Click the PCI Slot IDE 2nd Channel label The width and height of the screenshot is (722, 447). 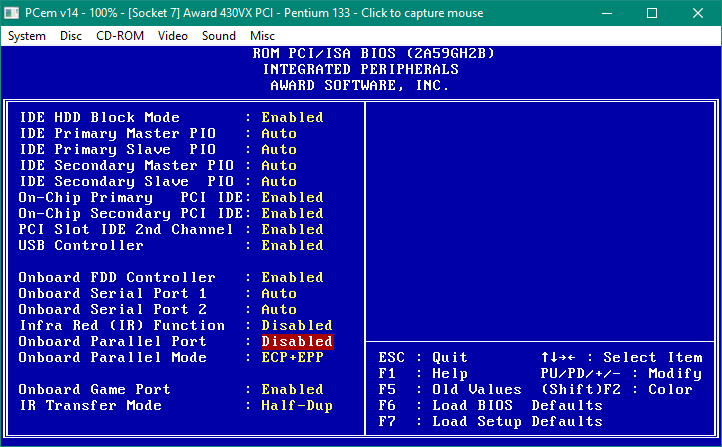pos(126,229)
